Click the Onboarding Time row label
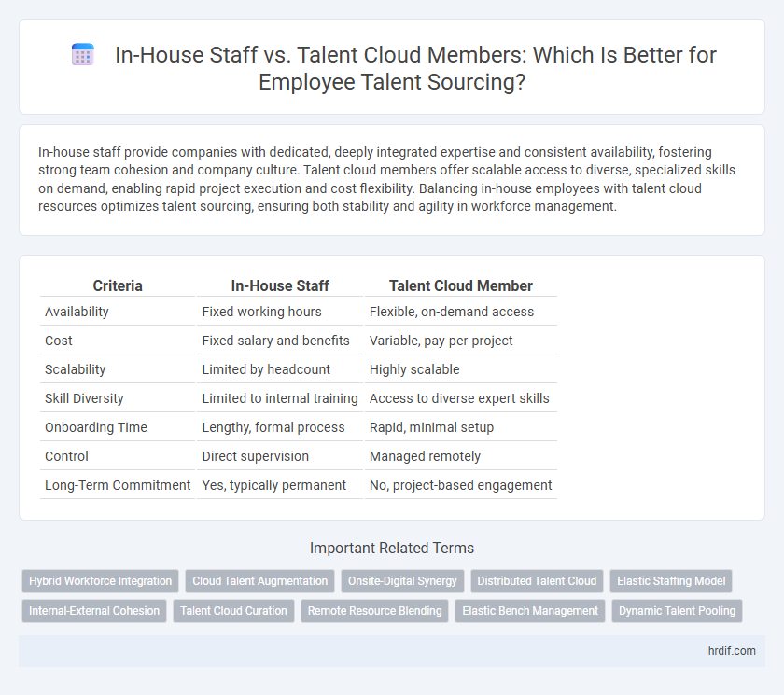The width and height of the screenshot is (784, 695). [x=96, y=427]
